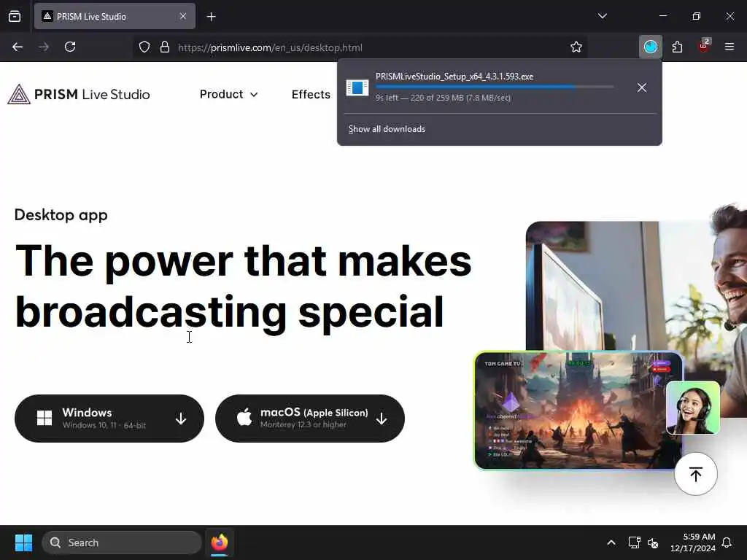Select the PRISM Live Studio tab
Screen dimensions: 747x560
(x=115, y=17)
